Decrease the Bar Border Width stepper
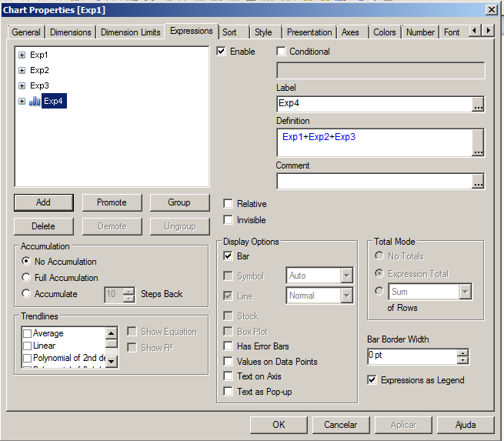Screen dimensions: 504x441 [x=462, y=360]
